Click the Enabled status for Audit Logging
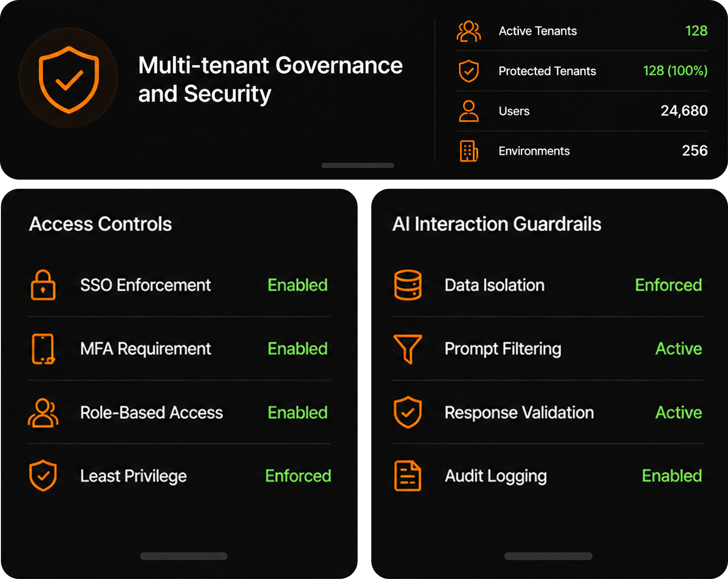Viewport: 728px width, 579px height. [x=672, y=476]
